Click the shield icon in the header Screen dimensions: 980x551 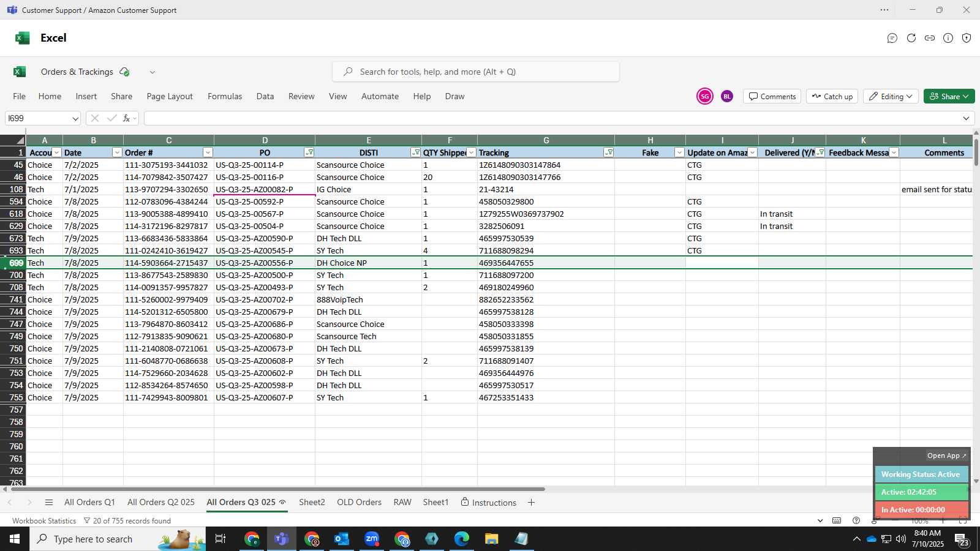[967, 38]
